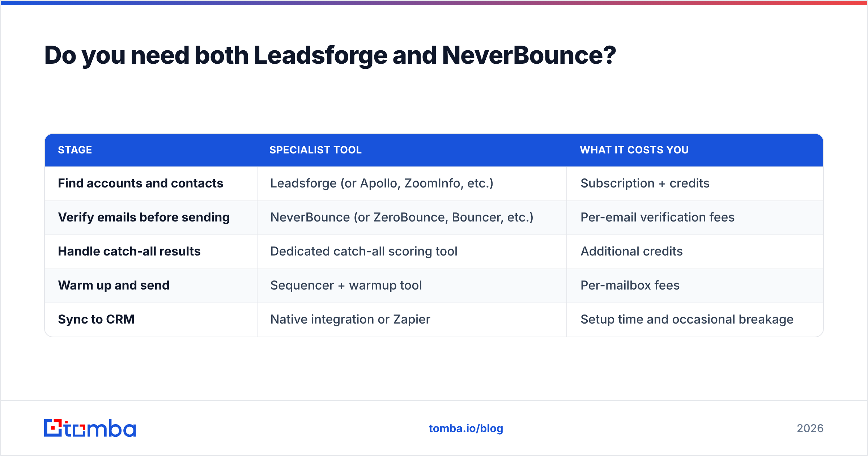Select the heading "Do you need both Leadsforge and NeverBounce?"
Image resolution: width=868 pixels, height=456 pixels.
pyautogui.click(x=330, y=55)
